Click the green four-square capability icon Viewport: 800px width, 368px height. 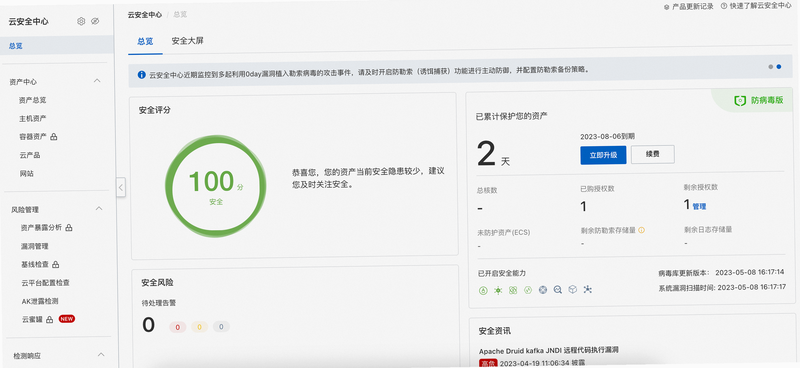coord(513,290)
